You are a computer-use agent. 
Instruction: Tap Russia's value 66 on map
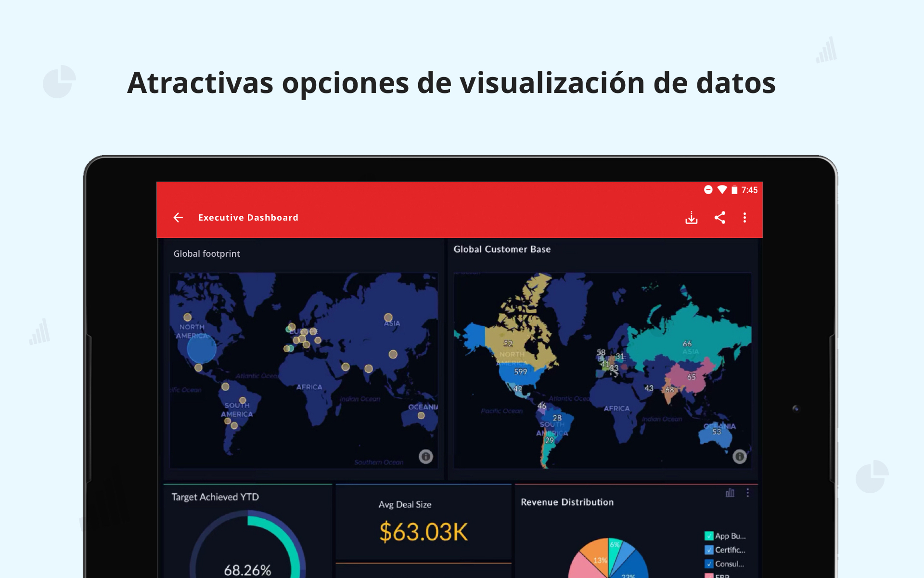[x=687, y=343]
